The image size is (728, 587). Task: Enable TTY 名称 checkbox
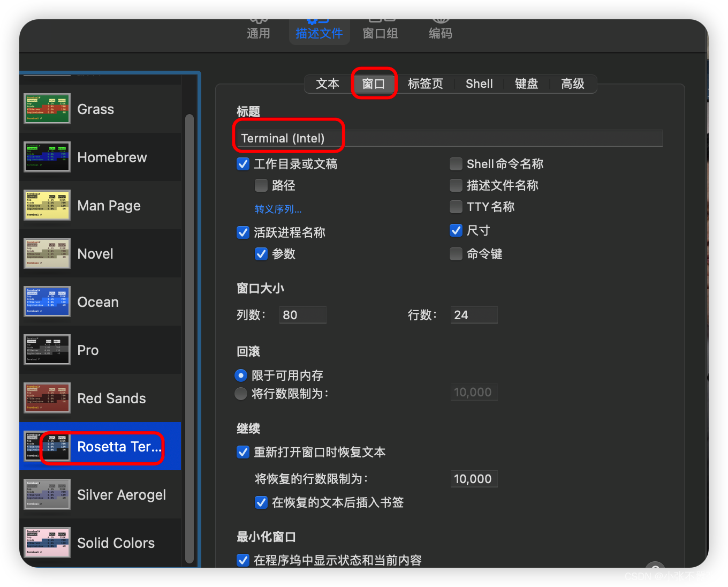click(x=456, y=207)
